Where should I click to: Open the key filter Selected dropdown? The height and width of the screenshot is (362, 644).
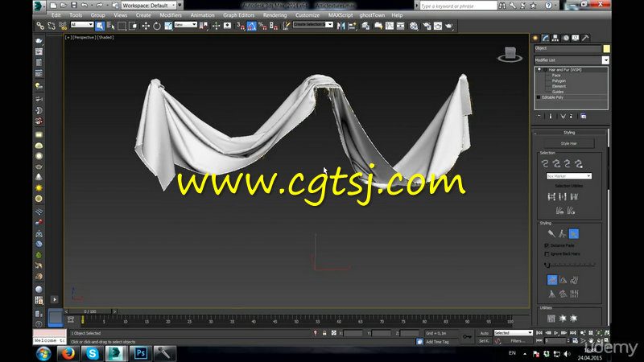click(513, 333)
